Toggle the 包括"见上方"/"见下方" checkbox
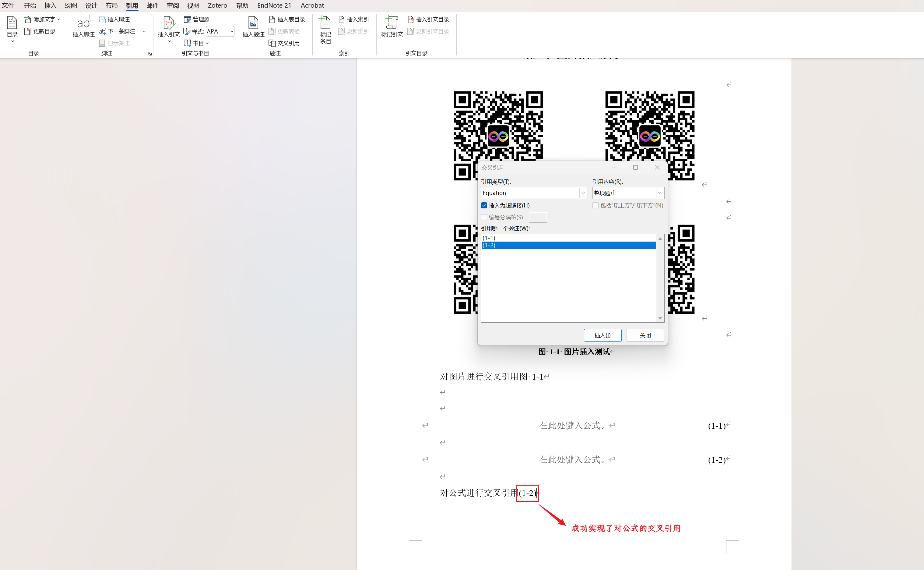Screen dimensions: 924x570 tap(596, 205)
